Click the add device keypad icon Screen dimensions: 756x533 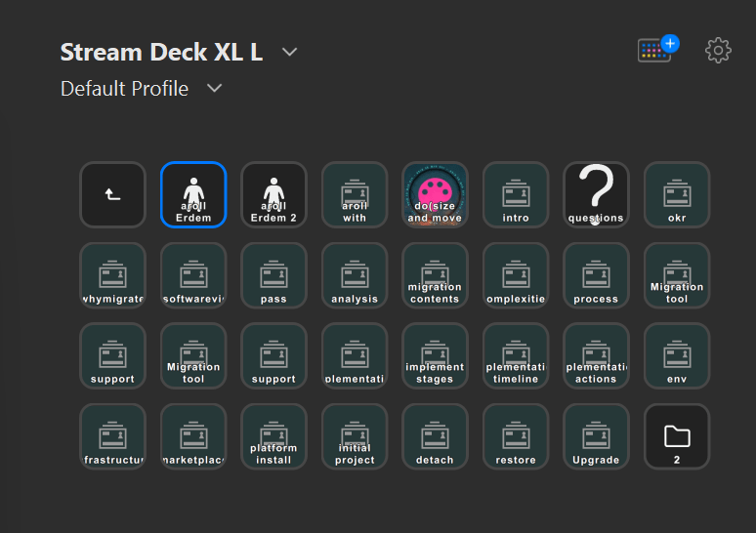(x=657, y=49)
